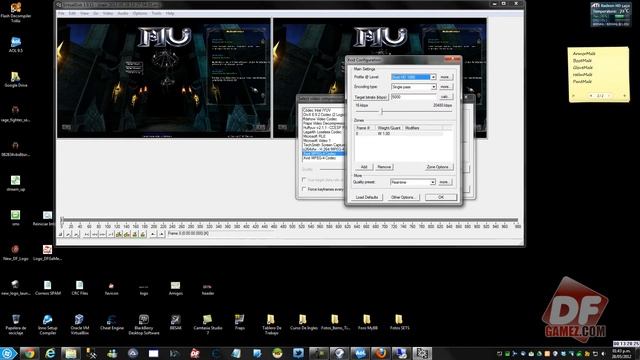Click more button beside Profile @ Level
640x360 pixels.
tap(445, 77)
